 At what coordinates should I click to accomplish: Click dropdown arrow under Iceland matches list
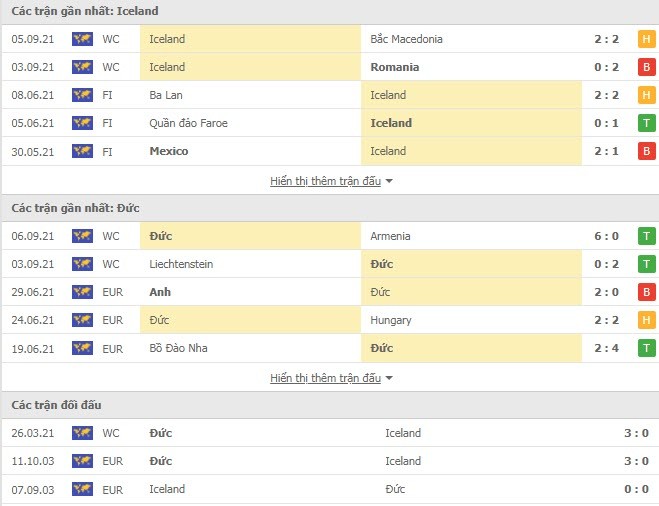(389, 181)
